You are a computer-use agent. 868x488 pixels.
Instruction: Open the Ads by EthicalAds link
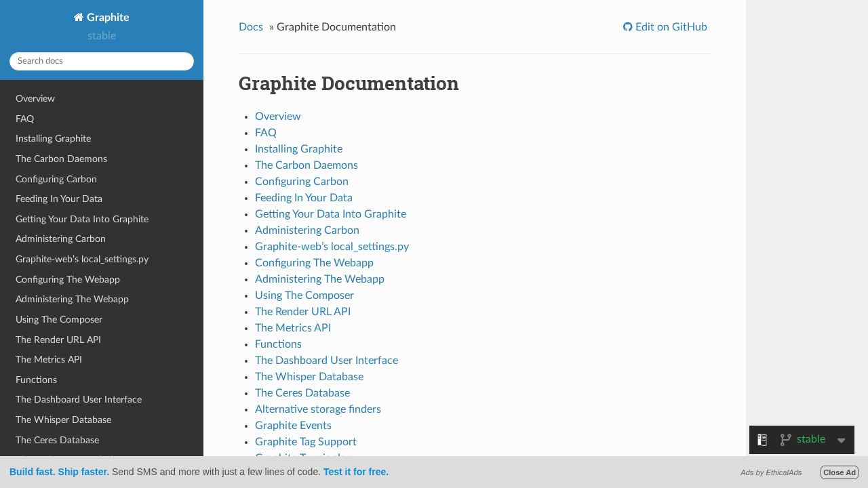click(x=771, y=472)
